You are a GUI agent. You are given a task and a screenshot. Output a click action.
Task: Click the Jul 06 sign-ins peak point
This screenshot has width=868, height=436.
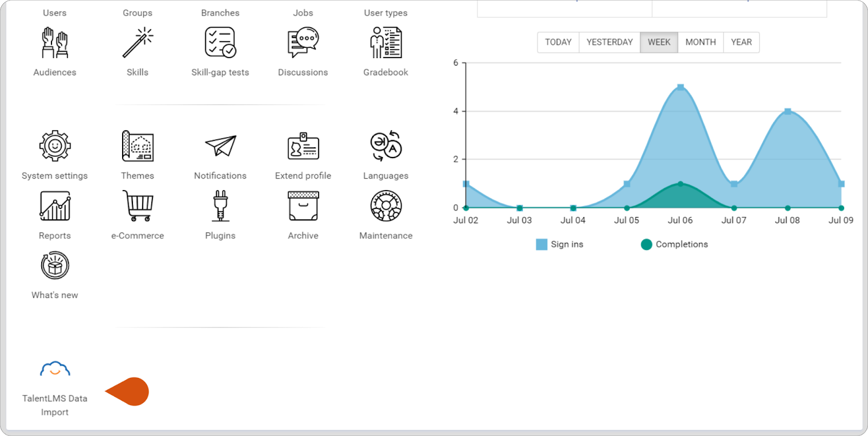click(680, 87)
